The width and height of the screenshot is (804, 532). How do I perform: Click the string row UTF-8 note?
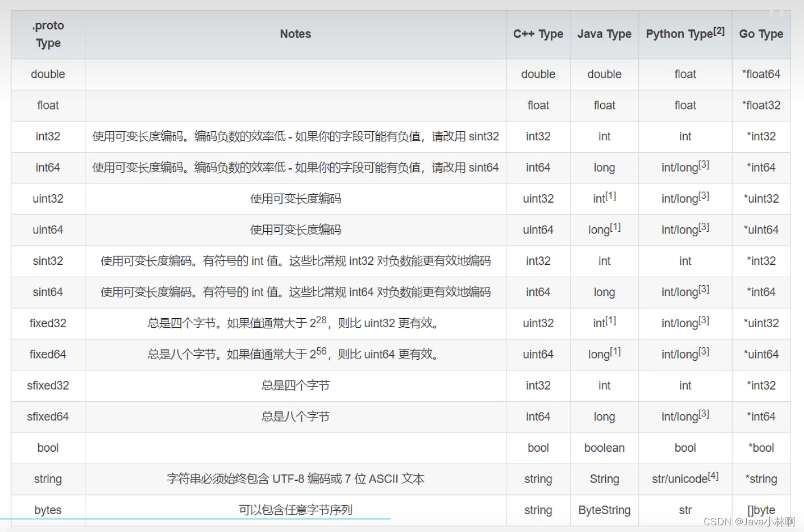click(x=295, y=479)
